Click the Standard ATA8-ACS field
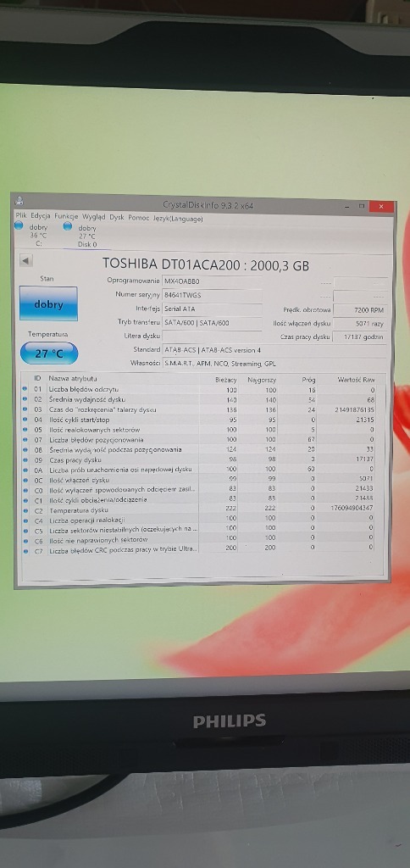The image size is (410, 868). pyautogui.click(x=274, y=350)
